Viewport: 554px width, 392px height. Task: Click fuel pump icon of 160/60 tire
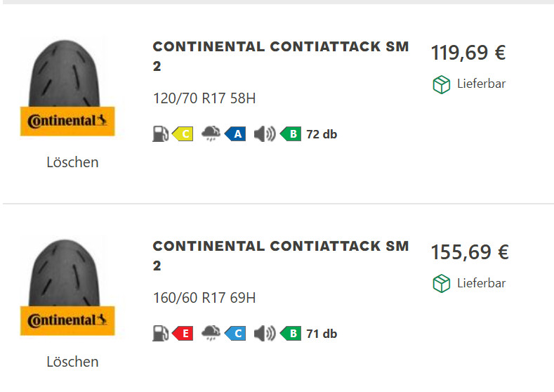click(161, 334)
